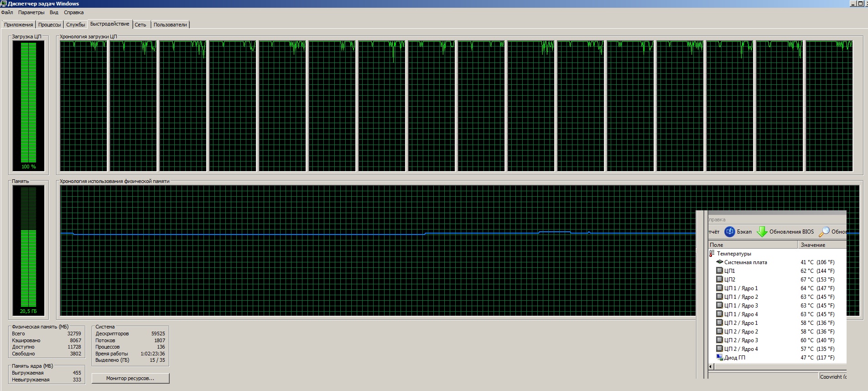Click the magnifying glass update icon
Viewport: 868px width, 391px height.
point(824,232)
